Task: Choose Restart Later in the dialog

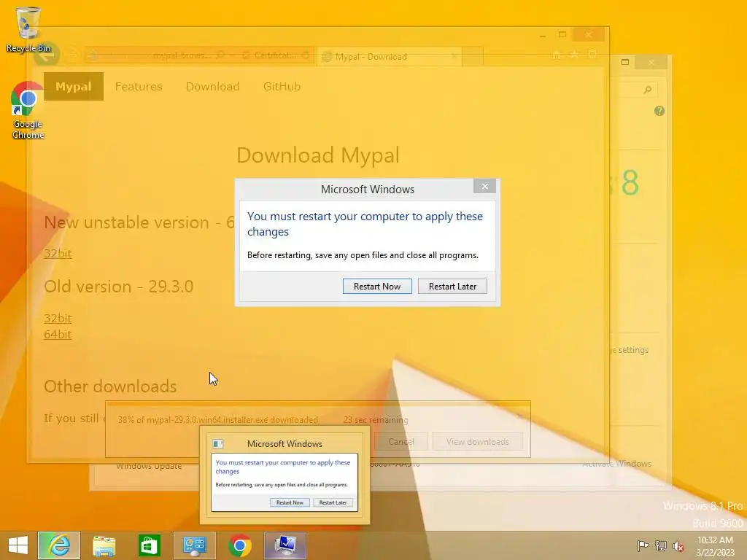Action: click(x=452, y=286)
